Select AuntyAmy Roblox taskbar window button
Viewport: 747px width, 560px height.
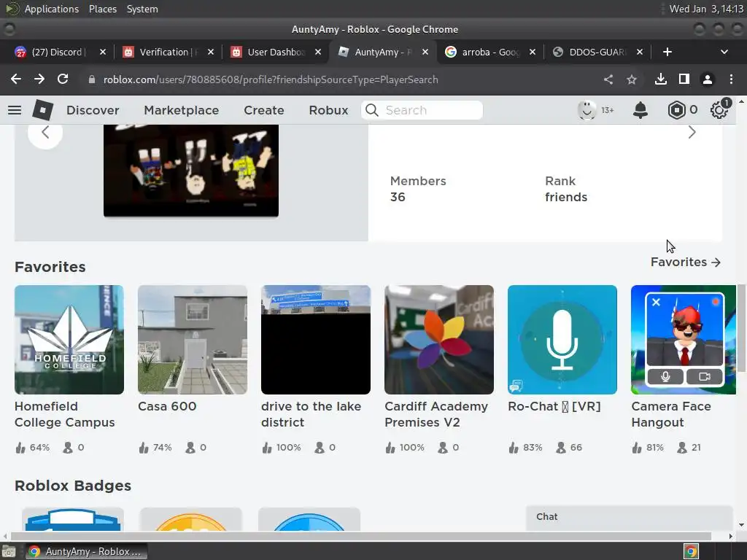point(86,551)
